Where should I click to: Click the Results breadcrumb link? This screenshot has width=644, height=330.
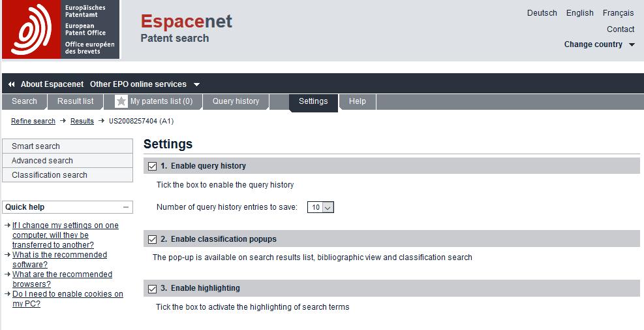(82, 122)
